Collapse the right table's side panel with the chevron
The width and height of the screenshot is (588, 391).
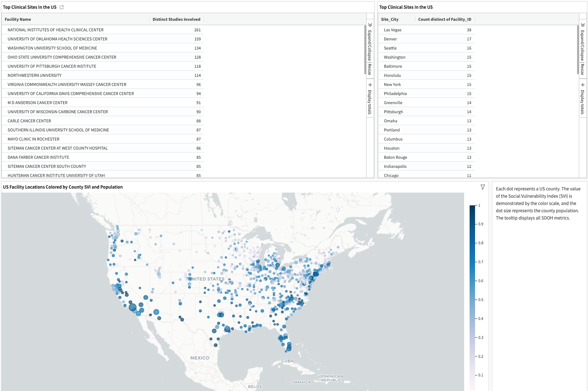point(583,25)
